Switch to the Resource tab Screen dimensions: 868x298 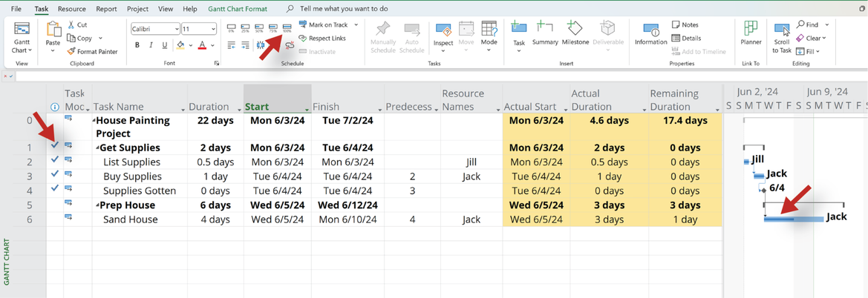(x=72, y=9)
